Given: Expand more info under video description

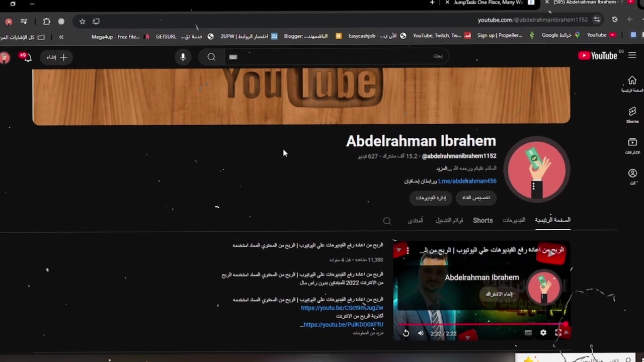Looking at the screenshot, I should (x=368, y=333).
